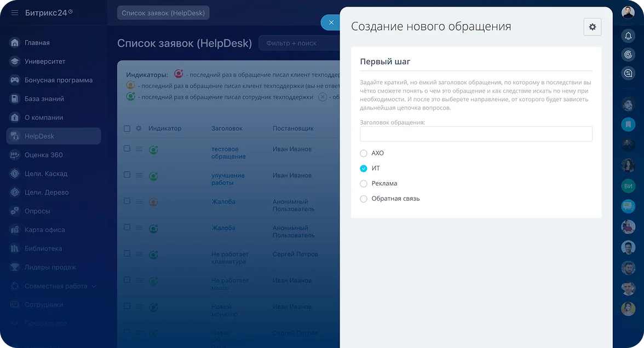Click the Битрикс24 logo
This screenshot has height=348, width=644.
tap(49, 13)
